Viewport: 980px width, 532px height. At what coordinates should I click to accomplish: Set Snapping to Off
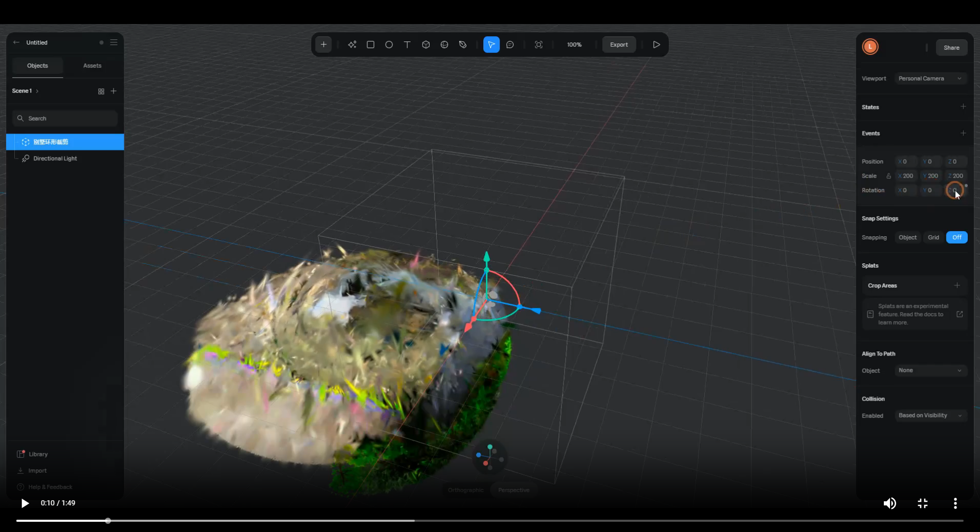tap(956, 237)
